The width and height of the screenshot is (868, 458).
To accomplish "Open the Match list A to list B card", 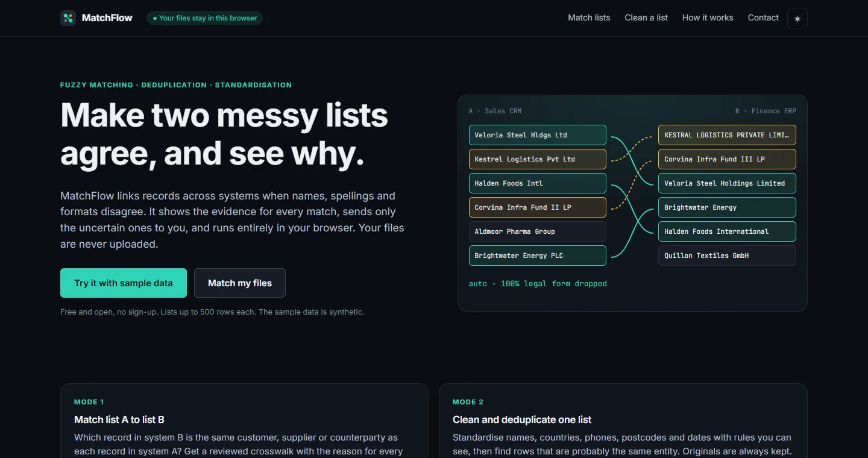I will point(245,421).
